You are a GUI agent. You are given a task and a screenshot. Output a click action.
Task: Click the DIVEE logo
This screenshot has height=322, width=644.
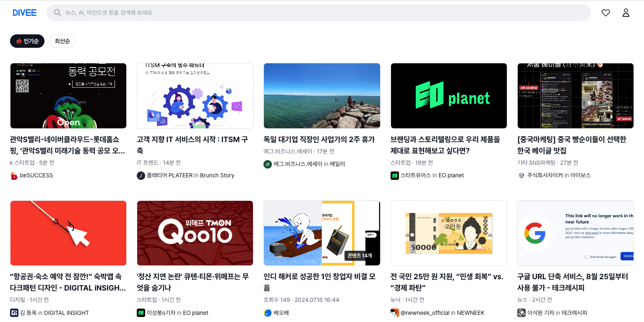(x=25, y=13)
